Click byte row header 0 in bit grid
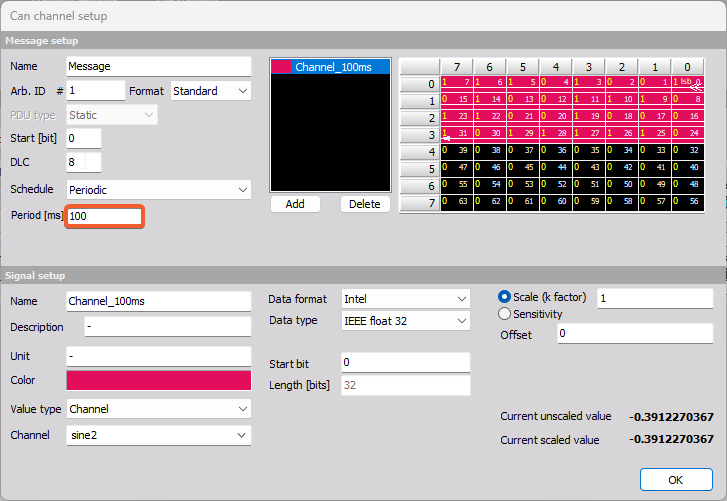Screen dimensions: 727x501 pos(420,84)
